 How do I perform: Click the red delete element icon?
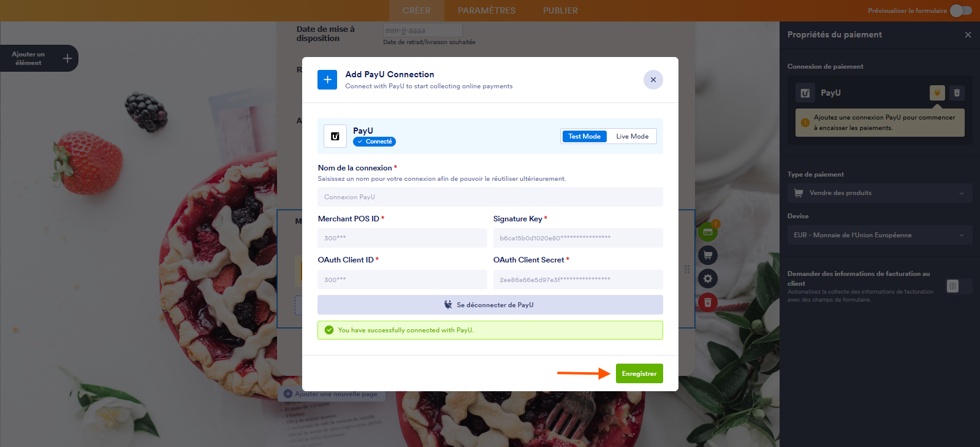708,302
